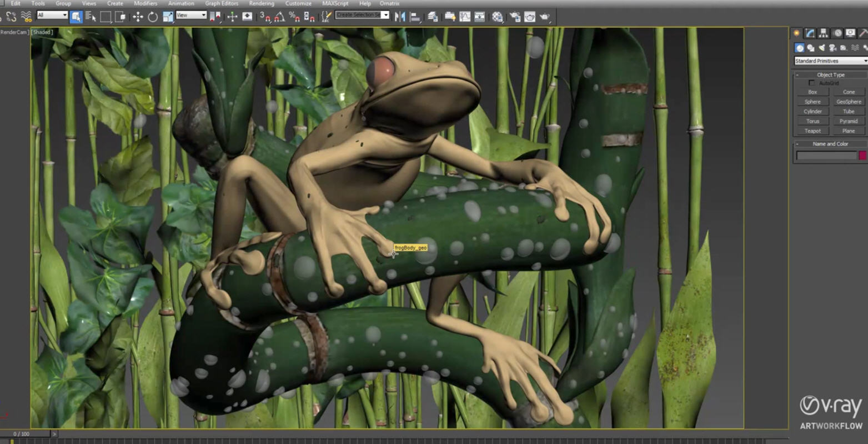Image resolution: width=868 pixels, height=444 pixels.
Task: Open Select by Name tool
Action: pos(91,17)
